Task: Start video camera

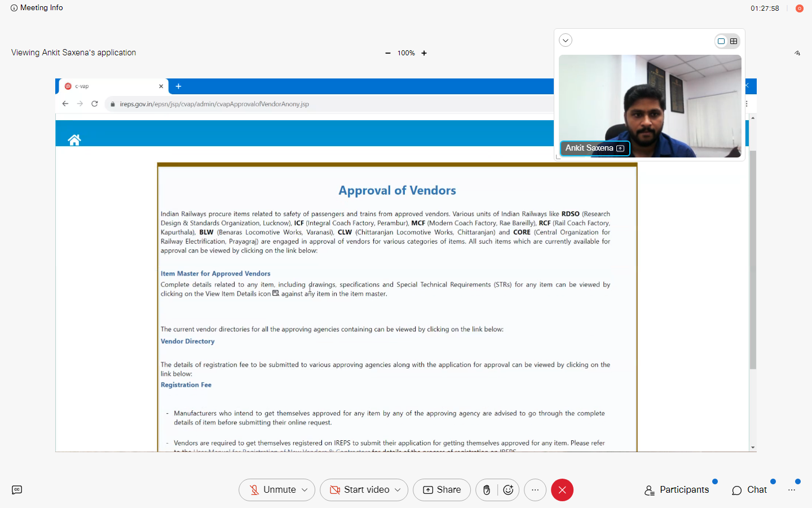Action: 360,490
